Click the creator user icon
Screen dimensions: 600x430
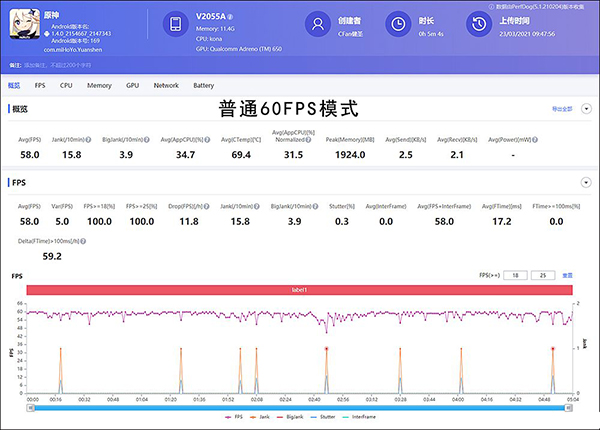pyautogui.click(x=318, y=24)
